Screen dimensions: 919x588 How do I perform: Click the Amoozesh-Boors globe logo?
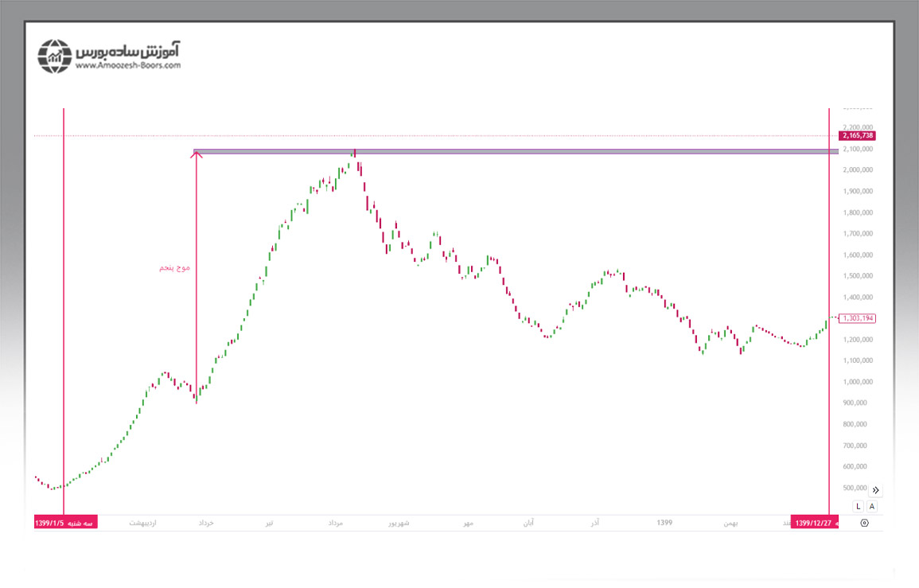(x=55, y=56)
